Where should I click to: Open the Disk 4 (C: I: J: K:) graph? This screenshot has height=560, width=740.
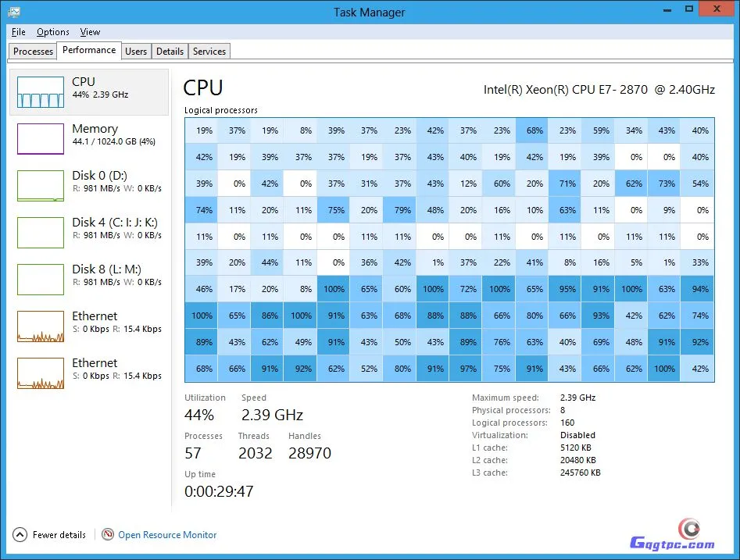(41, 233)
